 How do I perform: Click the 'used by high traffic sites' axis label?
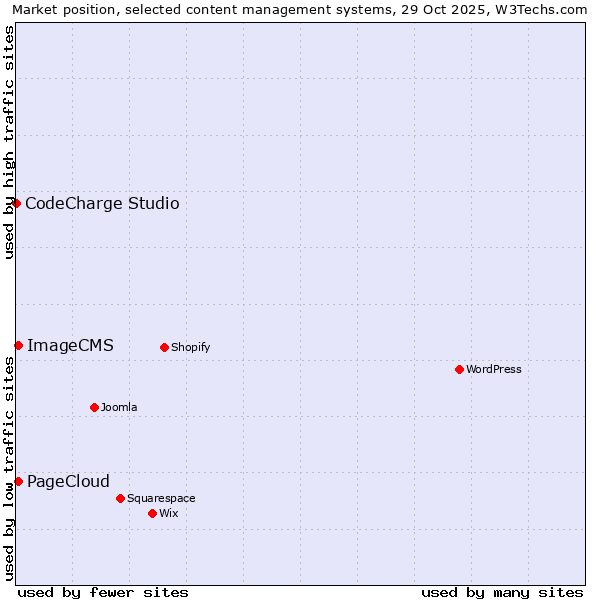tap(9, 143)
